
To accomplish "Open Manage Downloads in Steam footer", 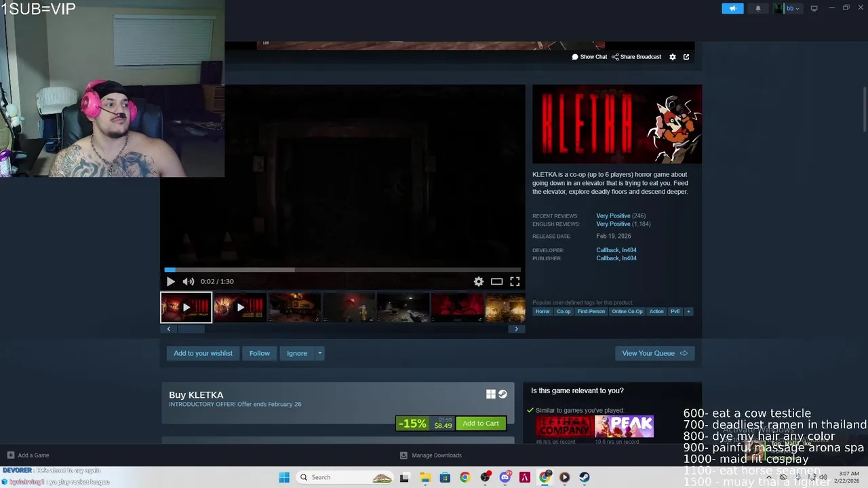I will [431, 455].
